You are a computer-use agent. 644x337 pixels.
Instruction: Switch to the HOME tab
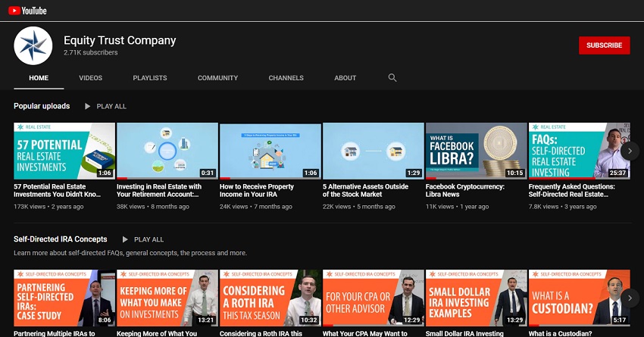(x=39, y=77)
